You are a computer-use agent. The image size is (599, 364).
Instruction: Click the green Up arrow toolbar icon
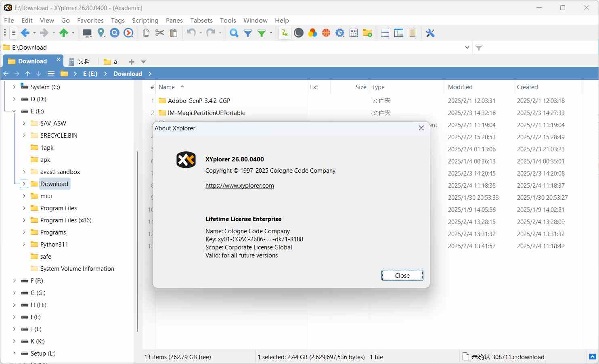click(x=64, y=33)
